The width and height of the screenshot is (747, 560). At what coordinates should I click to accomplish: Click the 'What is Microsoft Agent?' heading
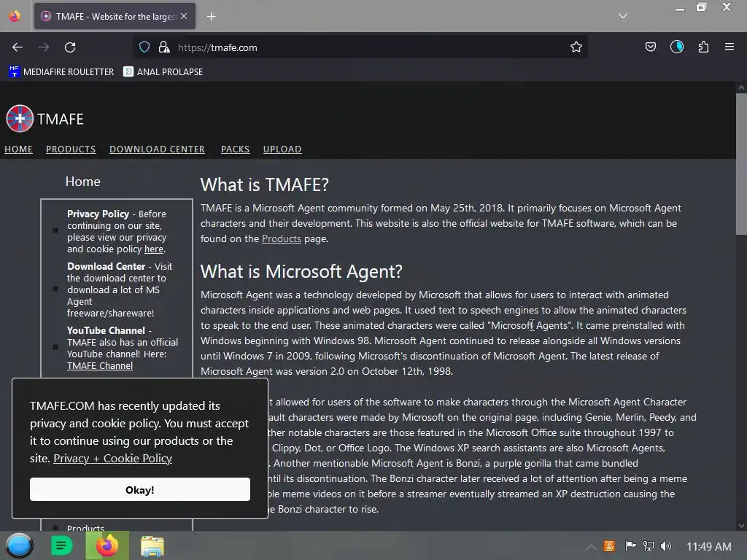pyautogui.click(x=301, y=271)
